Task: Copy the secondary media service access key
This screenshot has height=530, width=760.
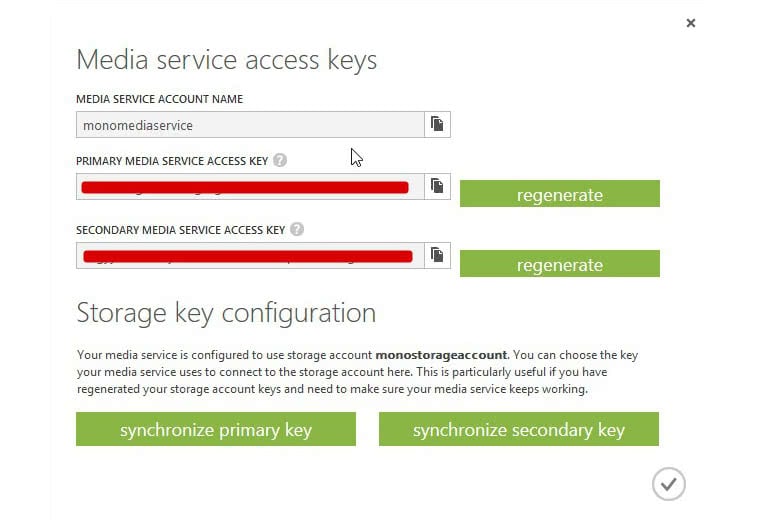Action: coord(437,255)
